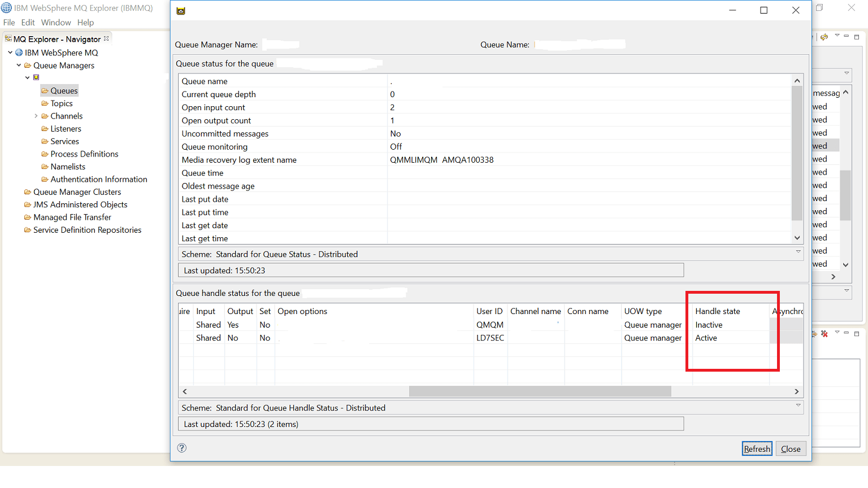Click the refresh icon in background content view
The image size is (868, 488).
coord(824,37)
